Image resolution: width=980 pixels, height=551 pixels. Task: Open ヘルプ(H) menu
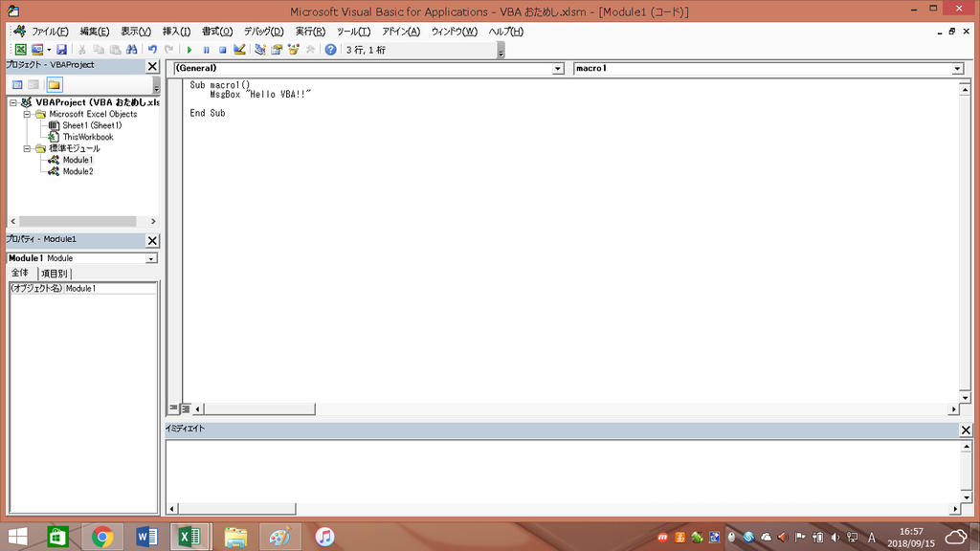tap(505, 32)
